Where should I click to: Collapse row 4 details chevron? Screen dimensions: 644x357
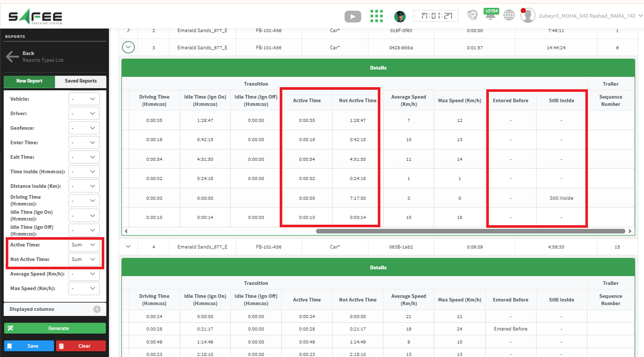click(x=128, y=246)
